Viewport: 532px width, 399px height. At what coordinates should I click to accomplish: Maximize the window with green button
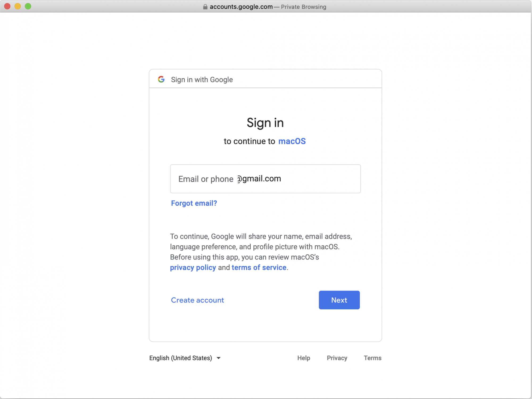point(28,6)
